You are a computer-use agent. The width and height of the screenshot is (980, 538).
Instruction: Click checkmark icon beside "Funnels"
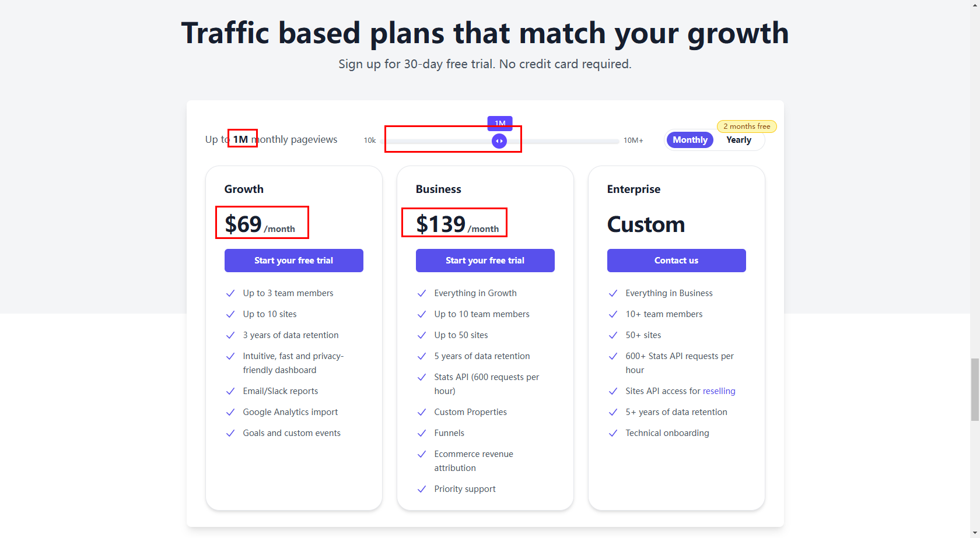point(422,433)
